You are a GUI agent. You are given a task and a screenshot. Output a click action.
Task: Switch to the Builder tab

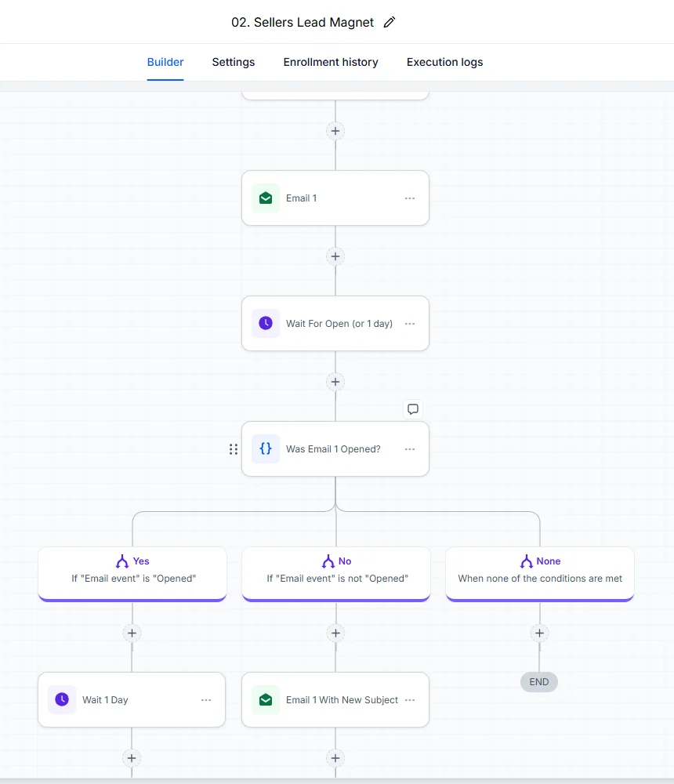click(x=165, y=62)
